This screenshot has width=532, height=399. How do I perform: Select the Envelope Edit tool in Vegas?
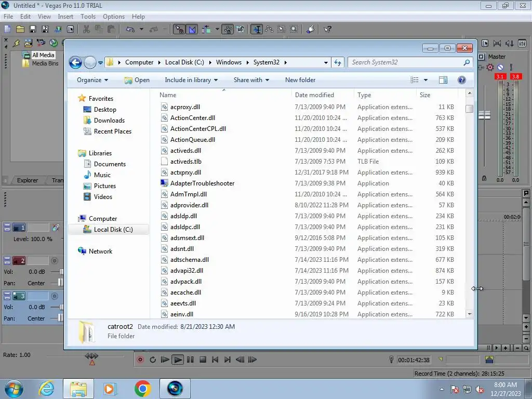(x=270, y=29)
